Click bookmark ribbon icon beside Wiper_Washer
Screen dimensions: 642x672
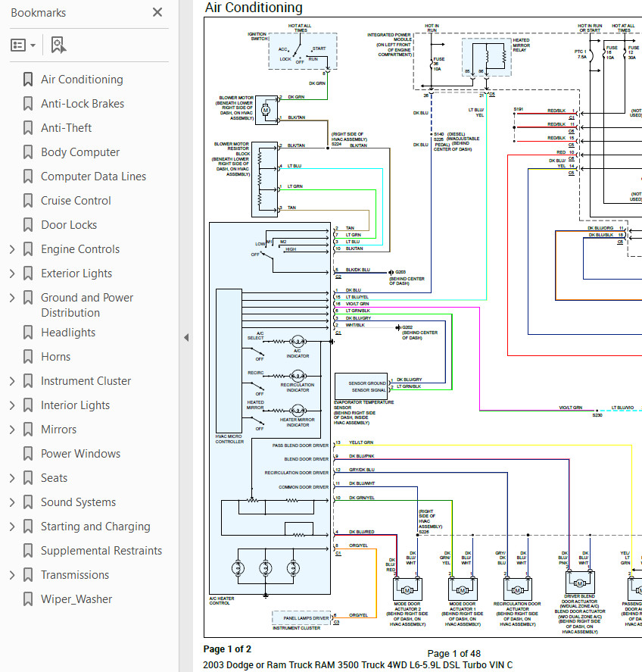coord(28,599)
